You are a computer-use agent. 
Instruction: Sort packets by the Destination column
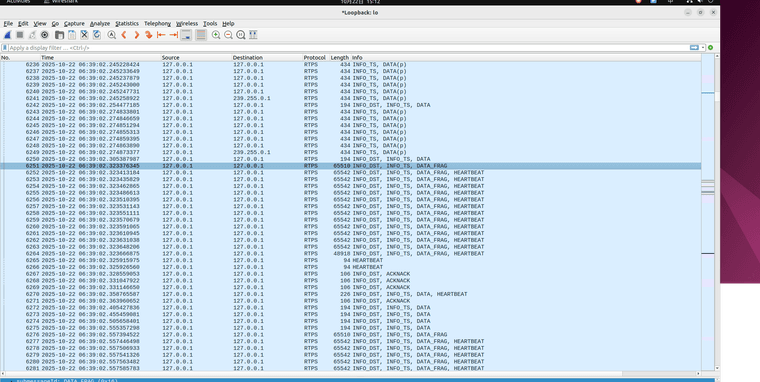click(x=267, y=58)
